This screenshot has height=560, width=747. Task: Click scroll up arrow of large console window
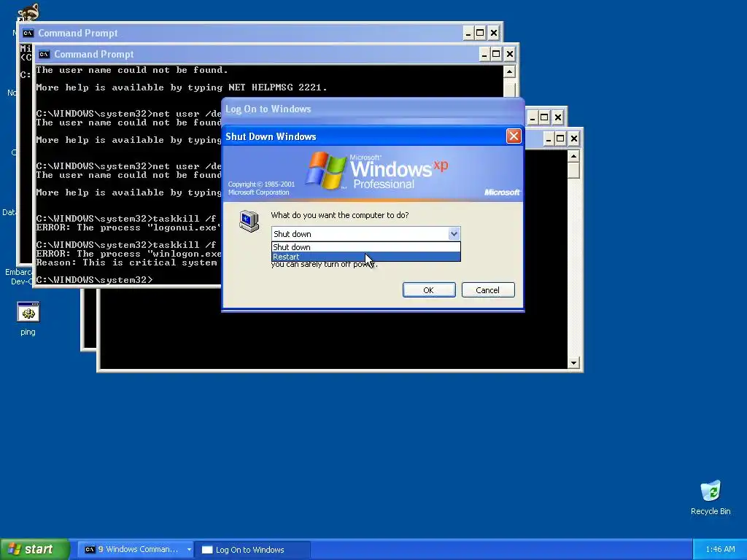coord(573,156)
